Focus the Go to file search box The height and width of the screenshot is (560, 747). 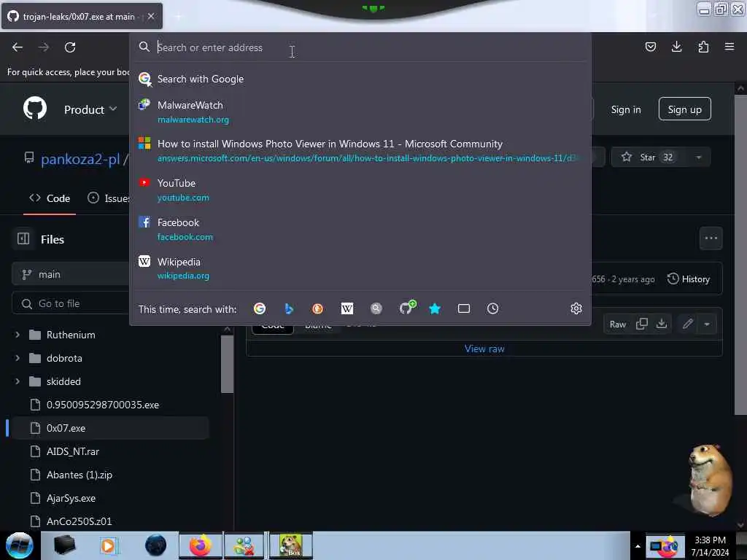click(71, 303)
